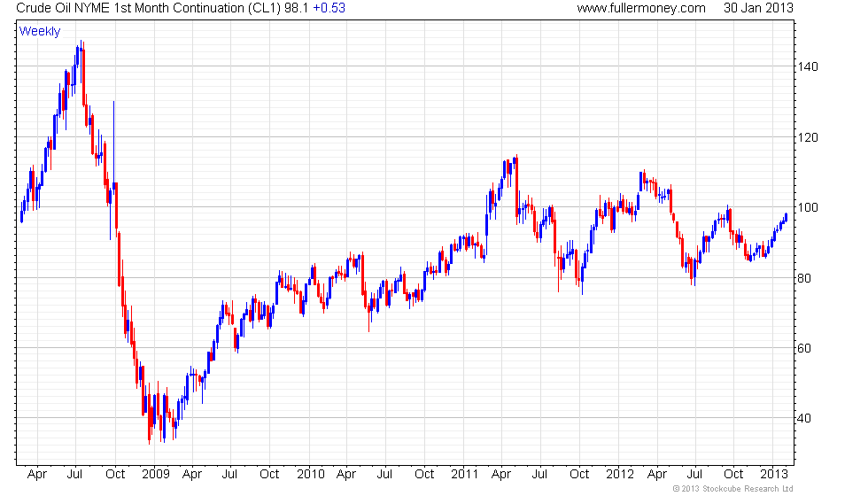Viewport: 868px width, 496px height.
Task: Open the www.fullermoney.com link text
Action: tap(641, 8)
